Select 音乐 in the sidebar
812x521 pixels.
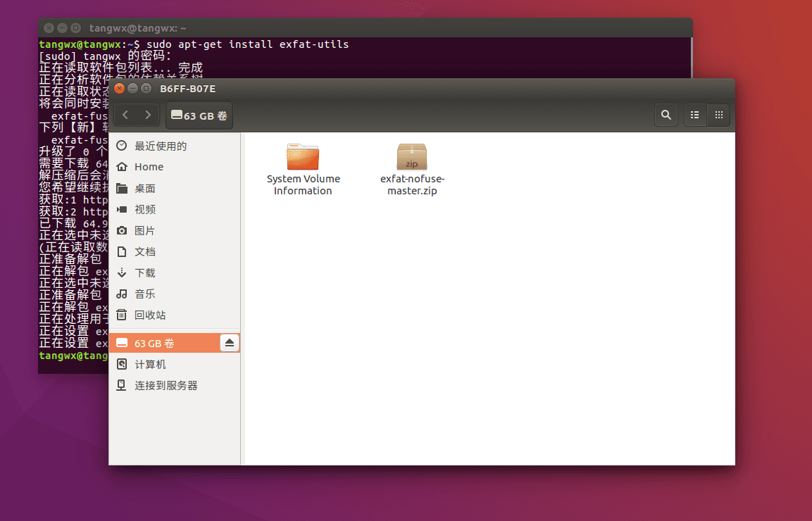click(x=145, y=294)
